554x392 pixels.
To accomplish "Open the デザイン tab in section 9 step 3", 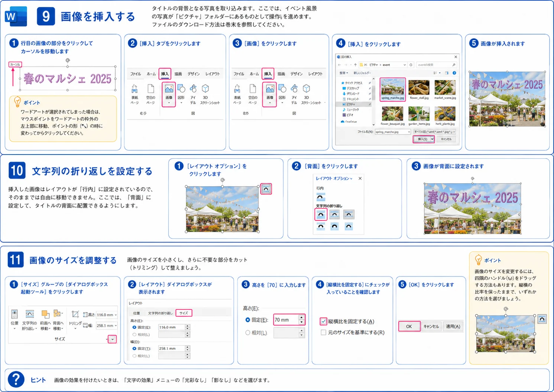I will [297, 74].
